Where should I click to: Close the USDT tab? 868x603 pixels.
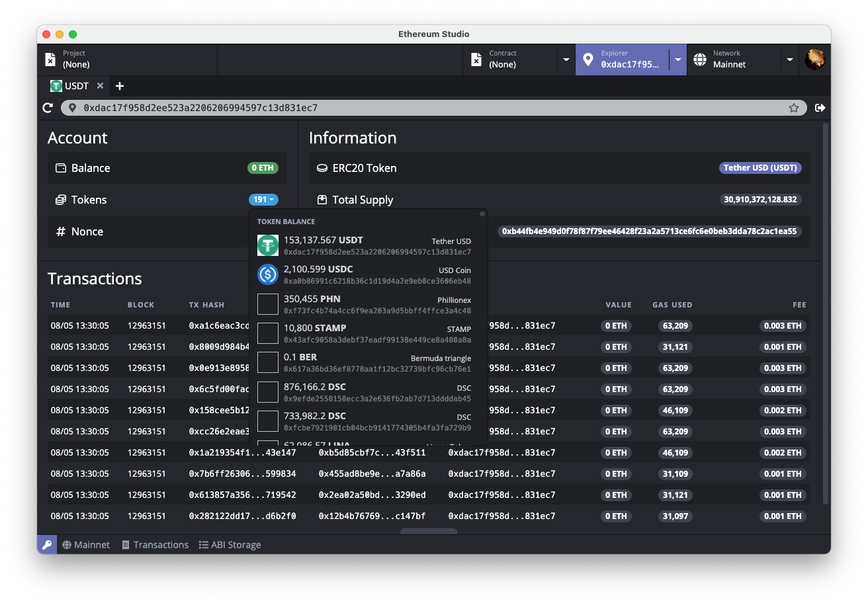100,86
